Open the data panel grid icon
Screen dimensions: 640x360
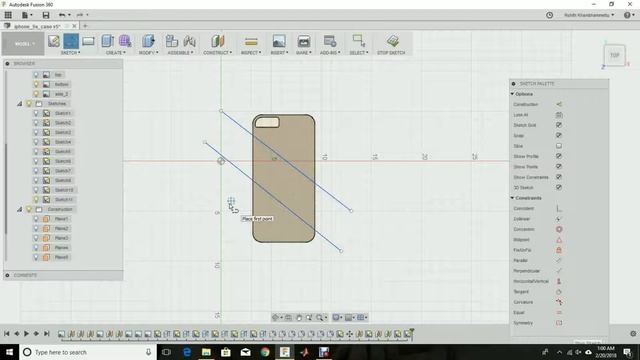click(8, 15)
